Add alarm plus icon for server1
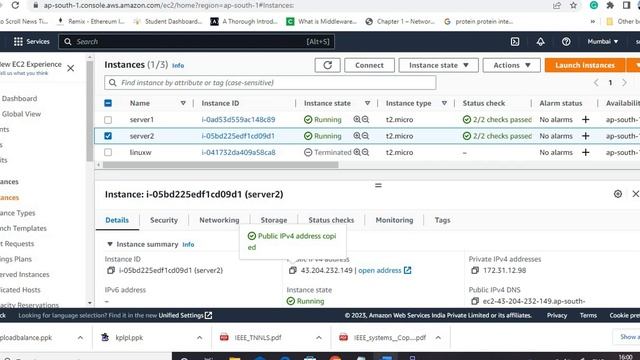 pyautogui.click(x=586, y=119)
